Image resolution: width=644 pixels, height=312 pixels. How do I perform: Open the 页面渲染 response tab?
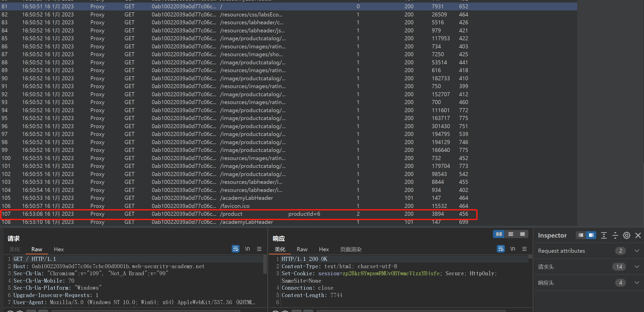click(351, 249)
